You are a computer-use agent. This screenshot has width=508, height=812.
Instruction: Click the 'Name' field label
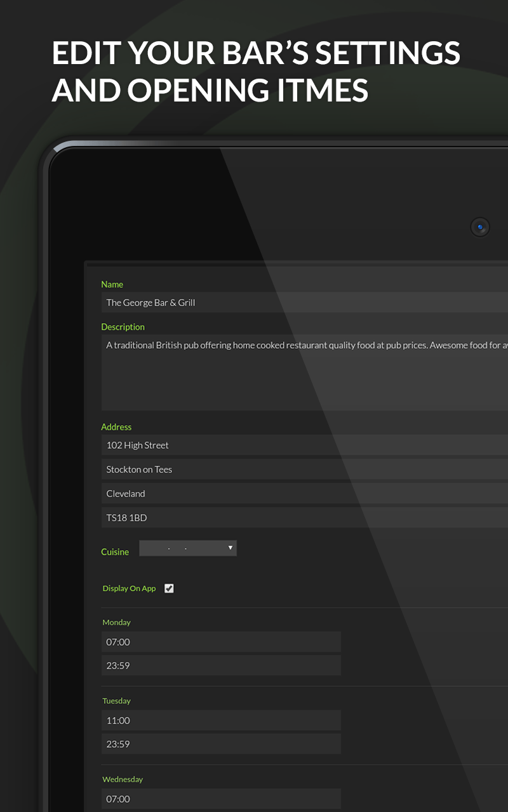click(x=112, y=285)
